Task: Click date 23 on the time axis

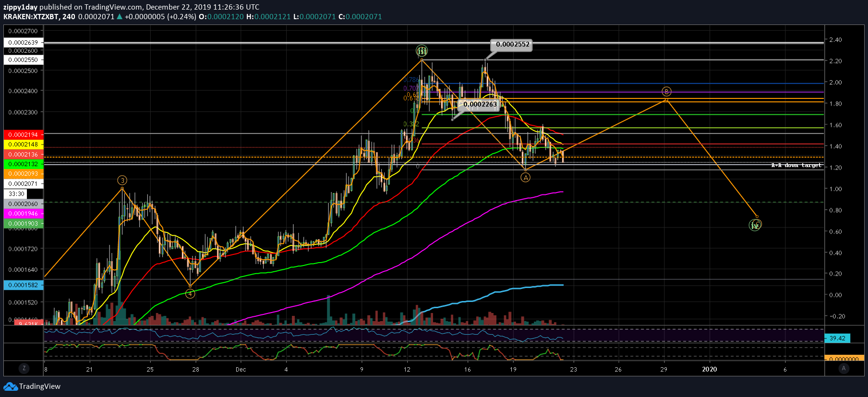Action: [x=573, y=369]
